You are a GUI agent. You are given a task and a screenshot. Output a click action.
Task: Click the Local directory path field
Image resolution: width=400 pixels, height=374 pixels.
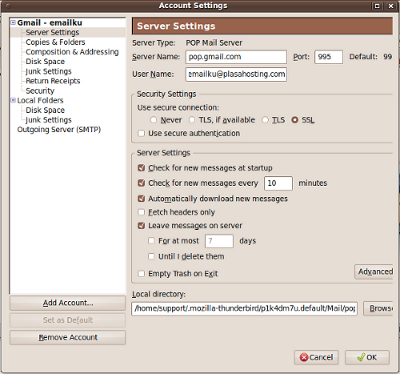click(244, 308)
